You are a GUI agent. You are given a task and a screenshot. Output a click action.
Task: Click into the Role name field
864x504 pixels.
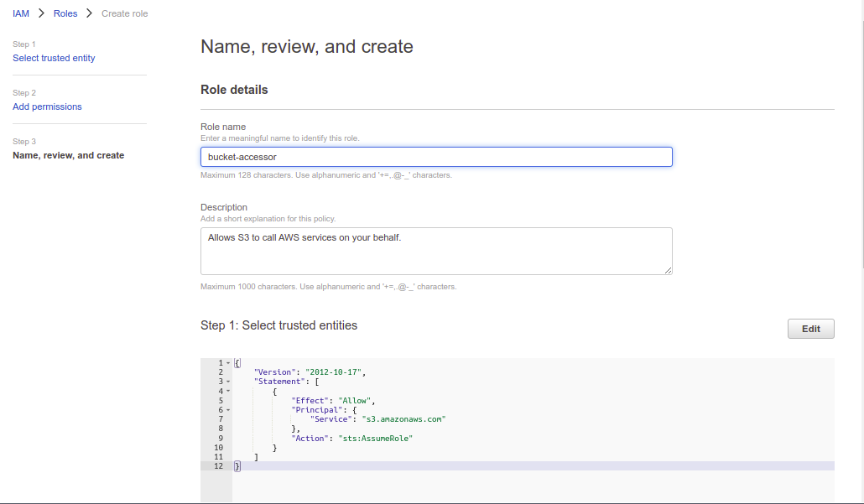[x=436, y=157]
